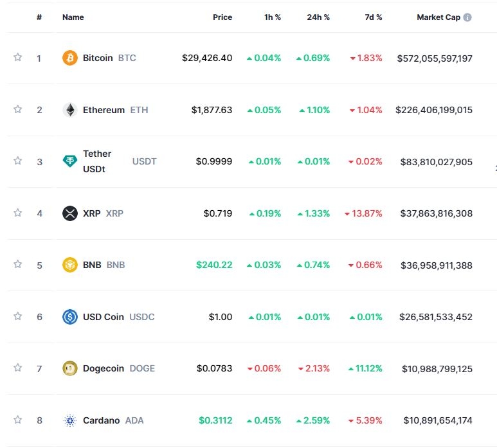Click the Dogecoin logo icon
The height and width of the screenshot is (448, 497).
coord(69,368)
